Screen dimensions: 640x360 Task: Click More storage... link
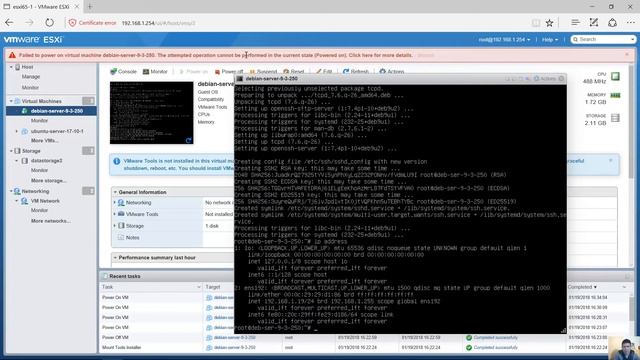[x=49, y=180]
